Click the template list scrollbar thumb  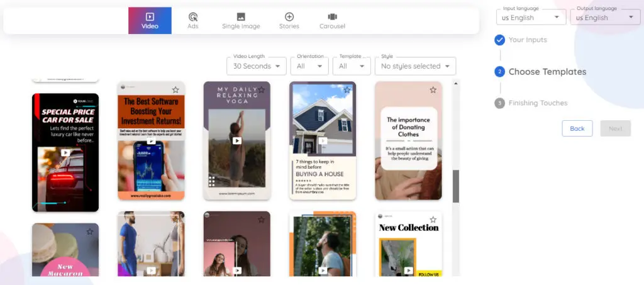pos(456,186)
